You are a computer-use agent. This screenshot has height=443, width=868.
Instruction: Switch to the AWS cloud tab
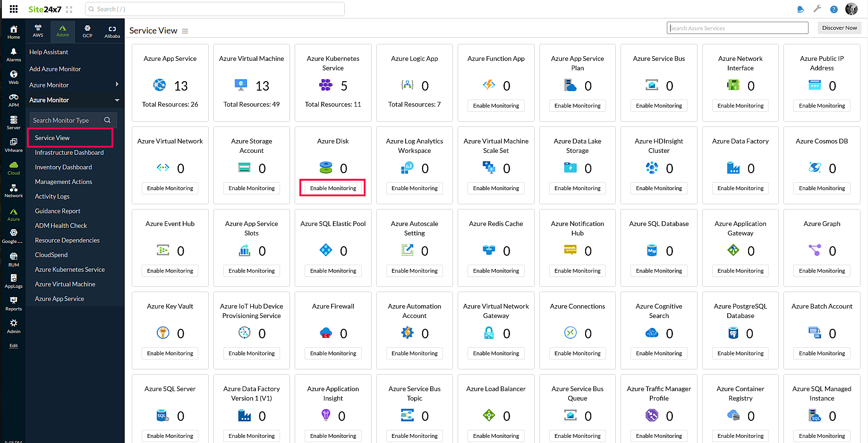tap(38, 31)
